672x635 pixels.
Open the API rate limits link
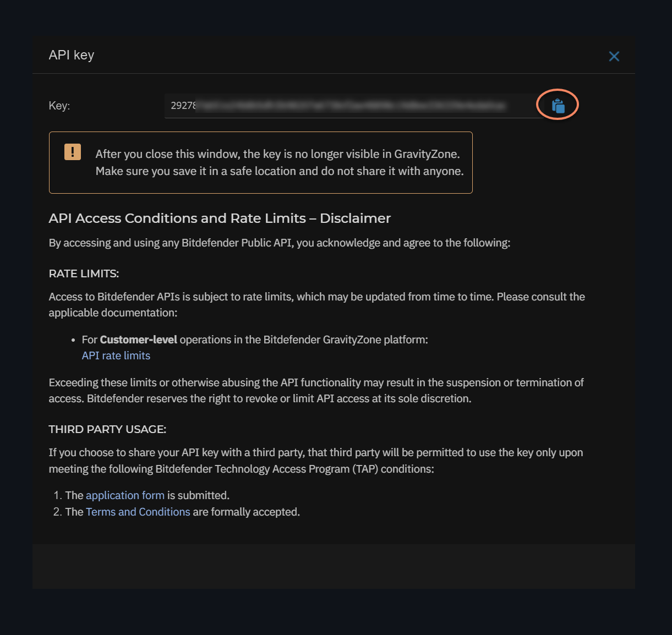tap(116, 355)
